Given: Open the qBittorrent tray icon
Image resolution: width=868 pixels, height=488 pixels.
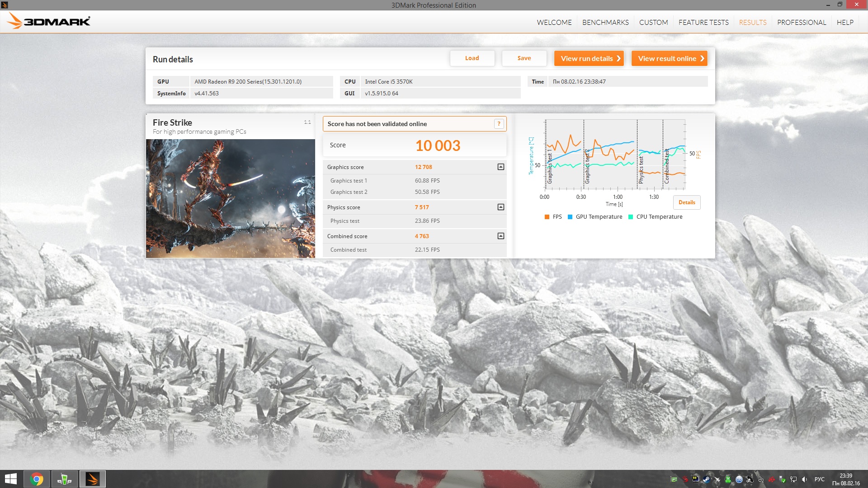Looking at the screenshot, I should tap(739, 479).
